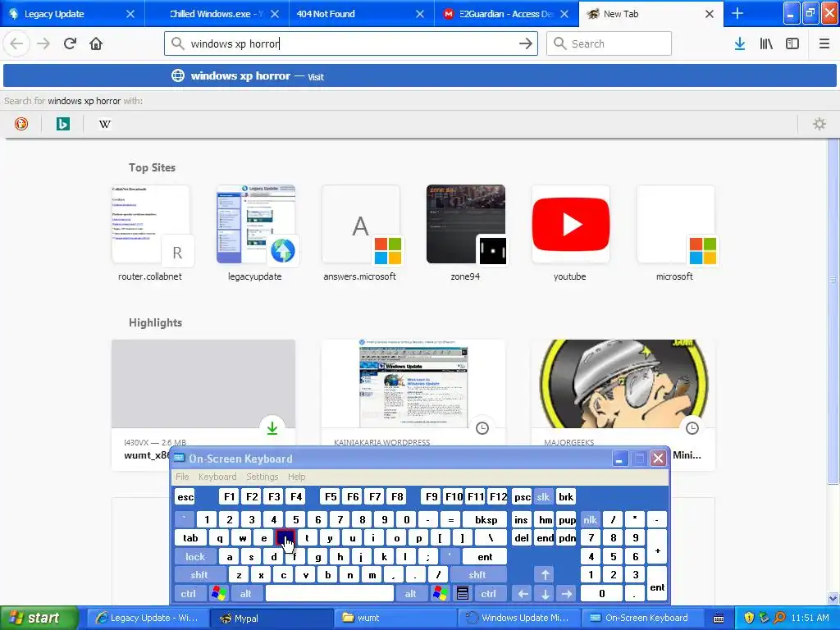Open Keyboard menu in On-Screen Keyboard

click(217, 477)
